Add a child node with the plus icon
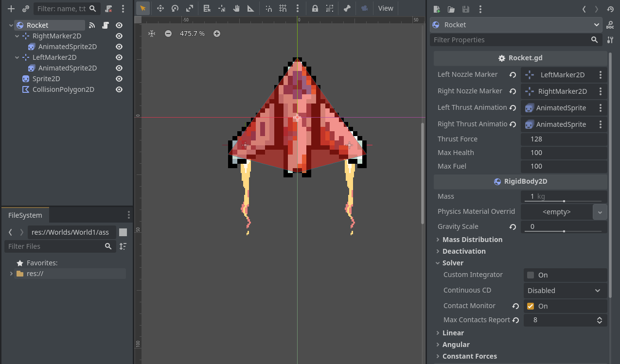Viewport: 620px width, 364px height. pyautogui.click(x=11, y=8)
